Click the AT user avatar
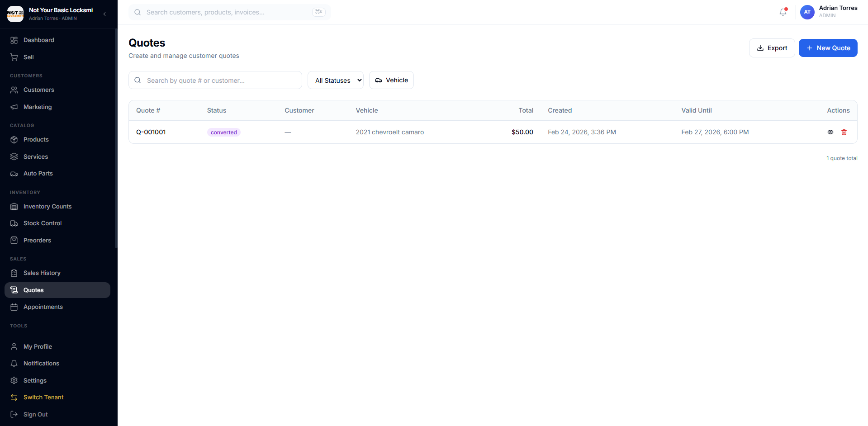The image size is (868, 426). click(807, 12)
